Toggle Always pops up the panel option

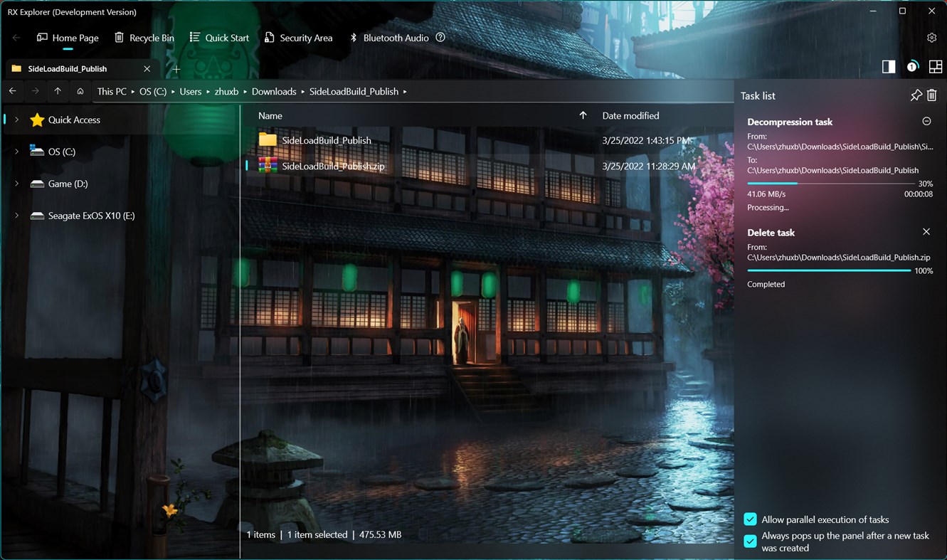750,541
